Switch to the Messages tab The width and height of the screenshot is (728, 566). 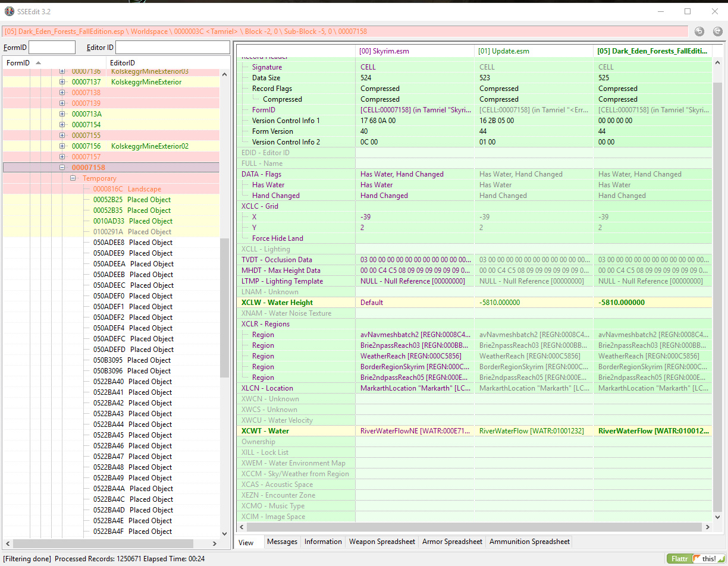(x=282, y=542)
